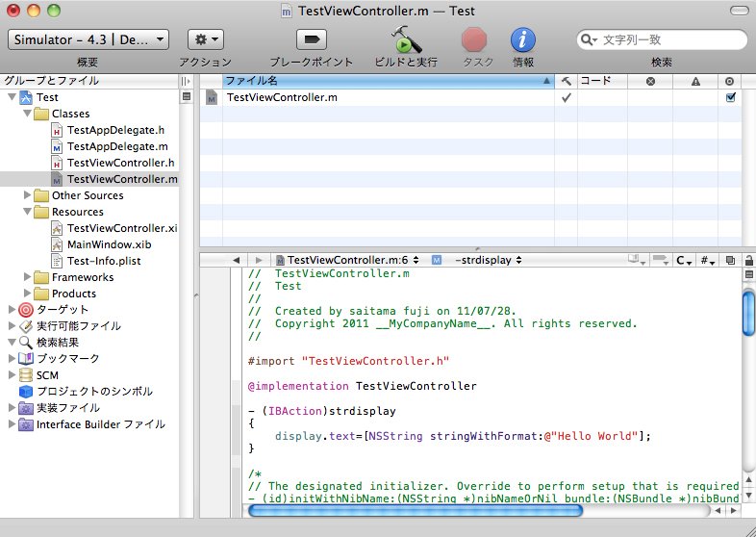Click the ブックマーク book icon
The height and width of the screenshot is (537, 756).
click(x=26, y=359)
